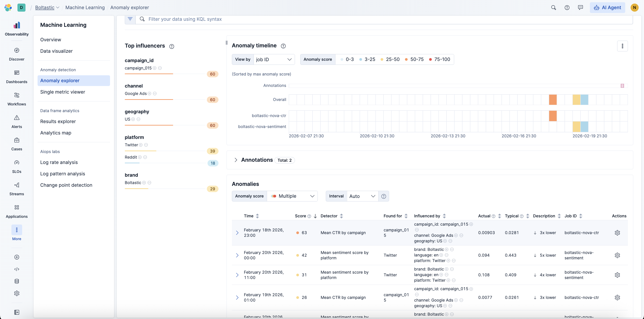The width and height of the screenshot is (644, 319).
Task: Open the Interval Auto dropdown
Action: click(x=362, y=196)
